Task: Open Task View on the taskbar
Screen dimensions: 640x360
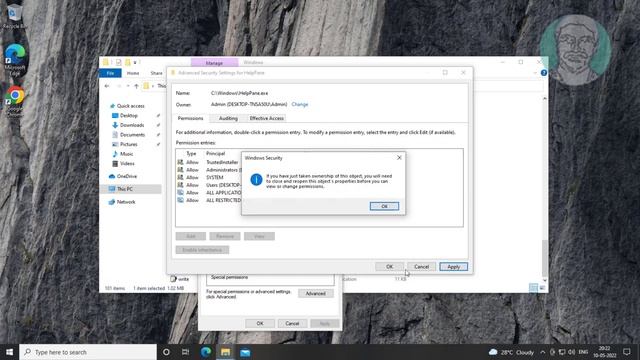Action: 186,352
